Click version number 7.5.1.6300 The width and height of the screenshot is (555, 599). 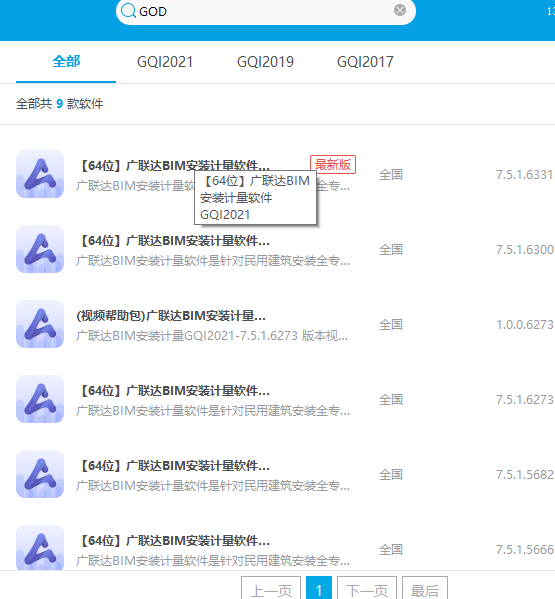[524, 249]
